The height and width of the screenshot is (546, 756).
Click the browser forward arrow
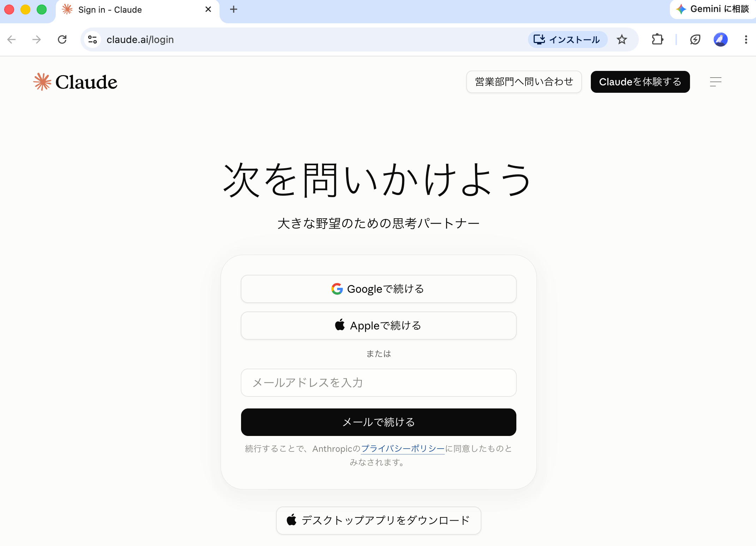click(37, 40)
